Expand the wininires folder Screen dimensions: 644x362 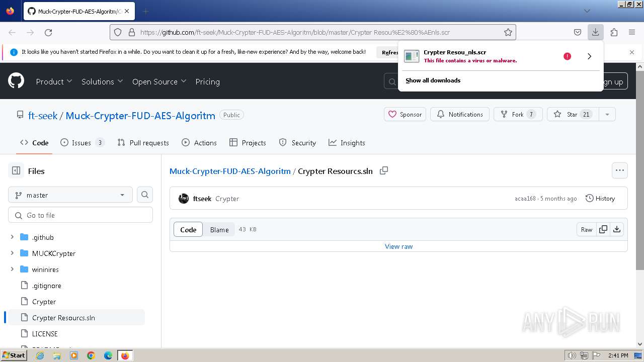click(12, 269)
